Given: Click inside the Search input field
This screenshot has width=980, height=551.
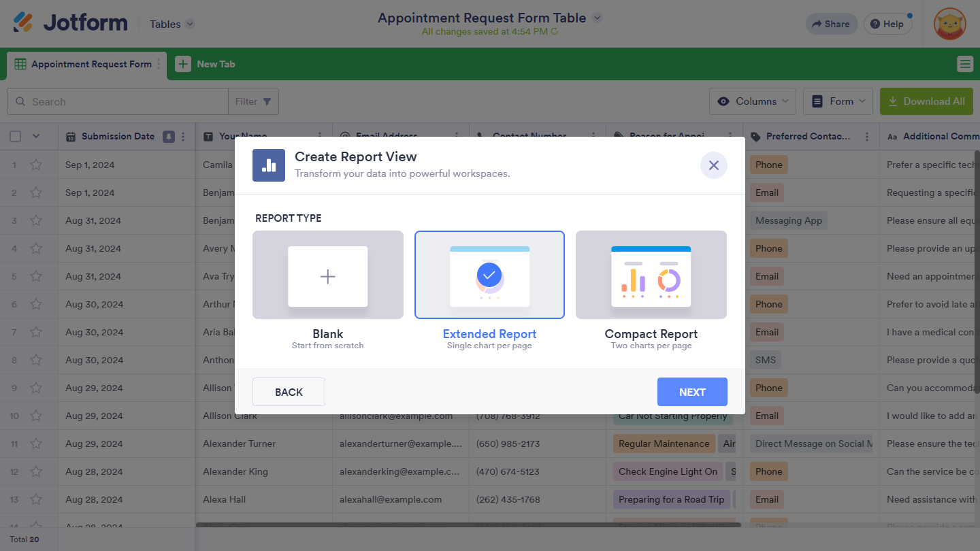Looking at the screenshot, I should pos(116,101).
